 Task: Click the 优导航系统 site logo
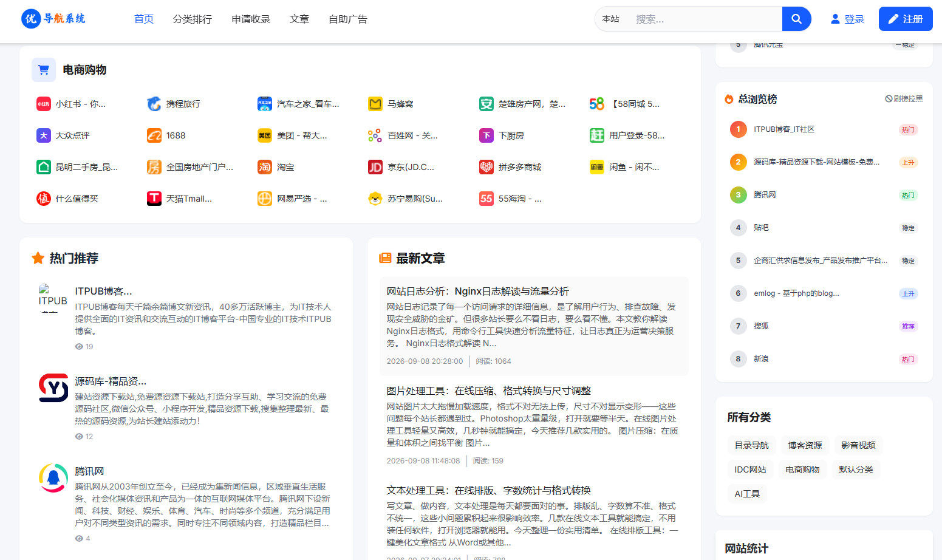(x=53, y=19)
